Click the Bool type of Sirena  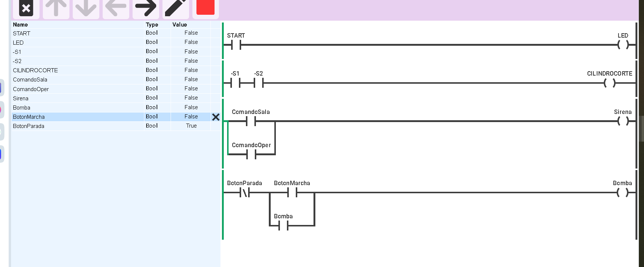(x=152, y=98)
